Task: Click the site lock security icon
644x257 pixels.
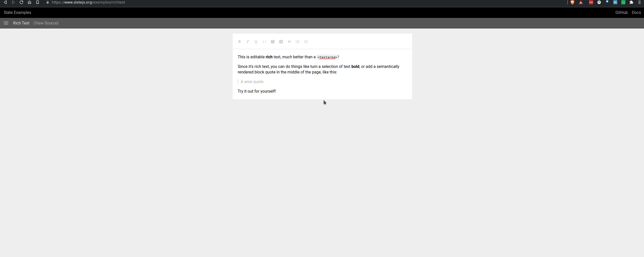Action: [x=48, y=2]
